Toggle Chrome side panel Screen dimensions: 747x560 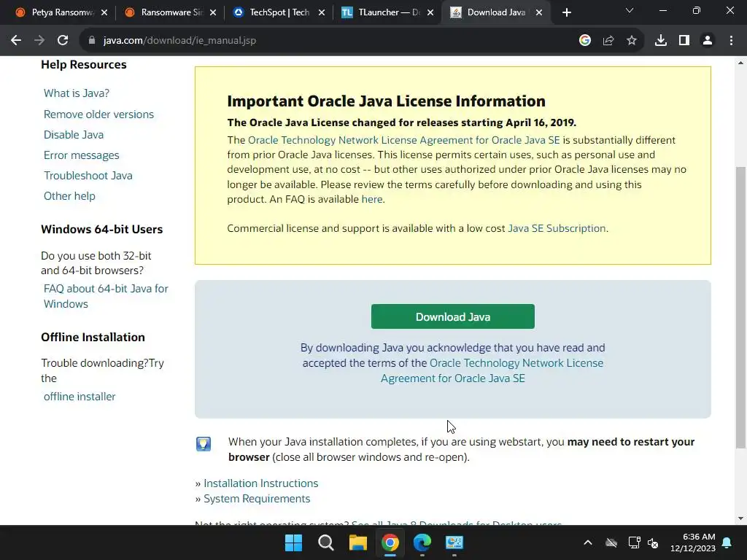pos(684,41)
